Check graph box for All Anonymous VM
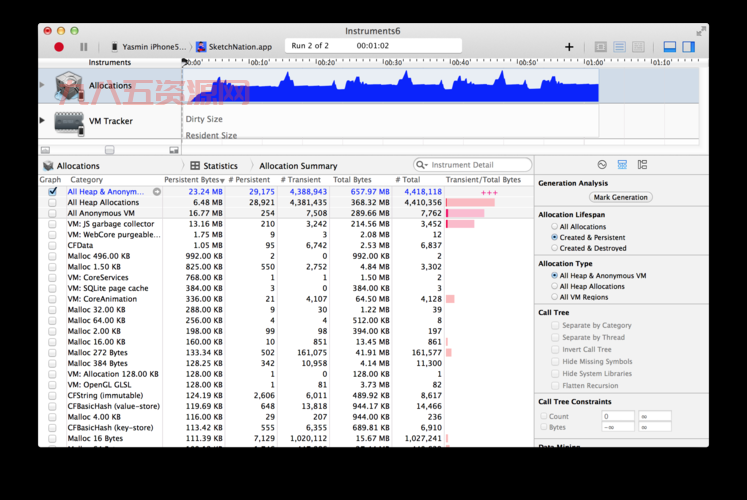 pos(52,213)
